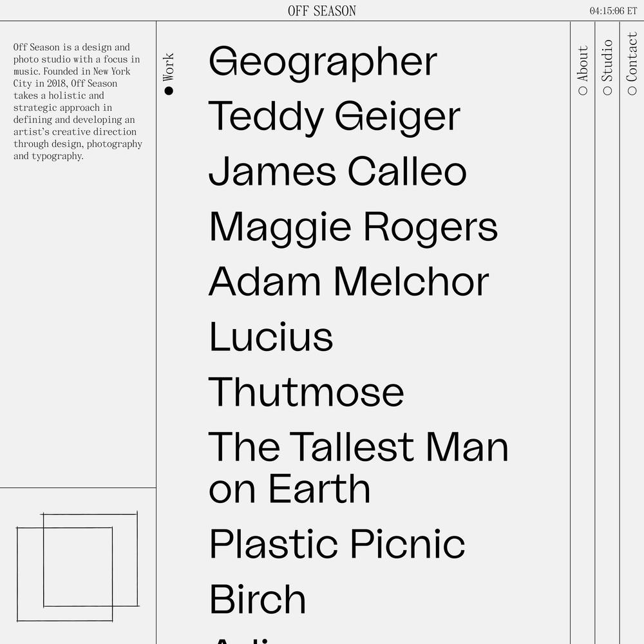Go to OFF SEASON home title
The width and height of the screenshot is (644, 644).
[x=322, y=11]
